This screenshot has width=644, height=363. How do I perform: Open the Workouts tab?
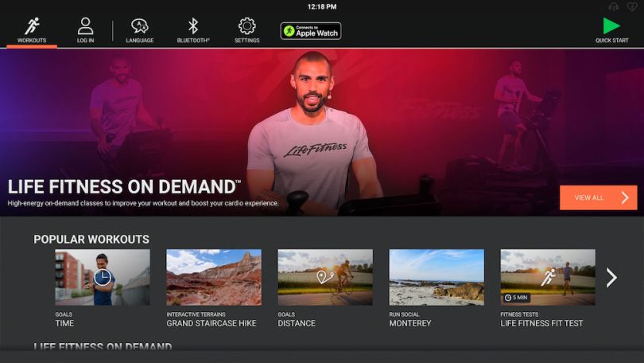[32, 30]
